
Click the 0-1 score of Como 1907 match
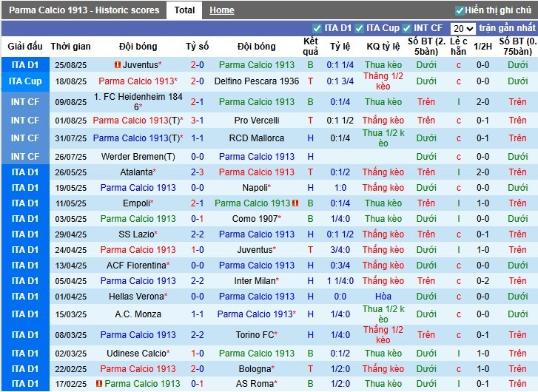(x=198, y=219)
